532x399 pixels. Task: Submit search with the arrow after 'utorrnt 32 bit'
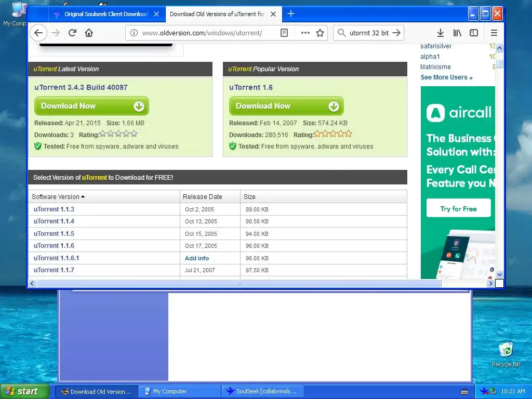point(396,33)
